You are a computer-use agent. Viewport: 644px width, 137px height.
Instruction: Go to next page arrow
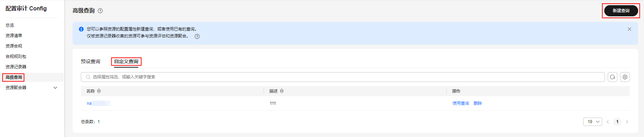(627, 122)
